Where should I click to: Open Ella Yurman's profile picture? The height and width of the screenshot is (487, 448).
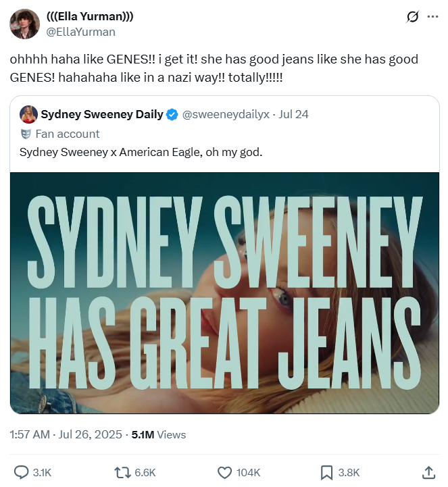(24, 24)
